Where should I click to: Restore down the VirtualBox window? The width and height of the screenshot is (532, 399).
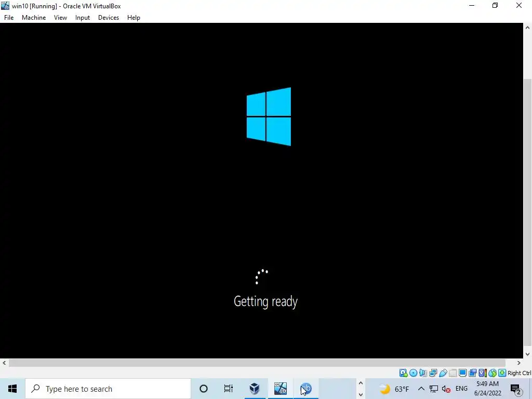495,5
